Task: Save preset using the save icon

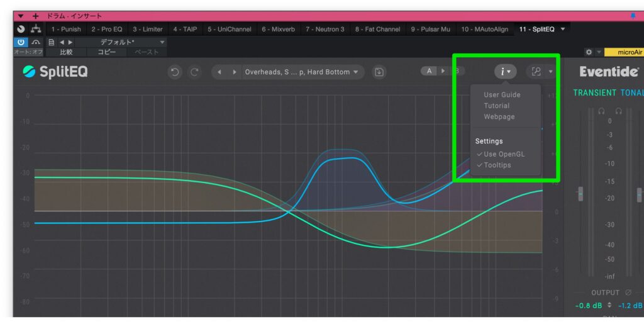Action: [x=379, y=72]
